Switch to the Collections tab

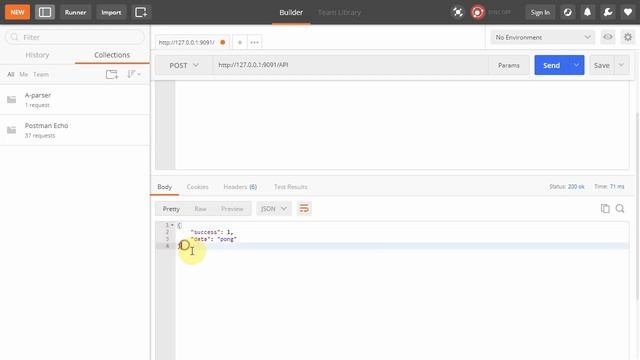pyautogui.click(x=112, y=55)
